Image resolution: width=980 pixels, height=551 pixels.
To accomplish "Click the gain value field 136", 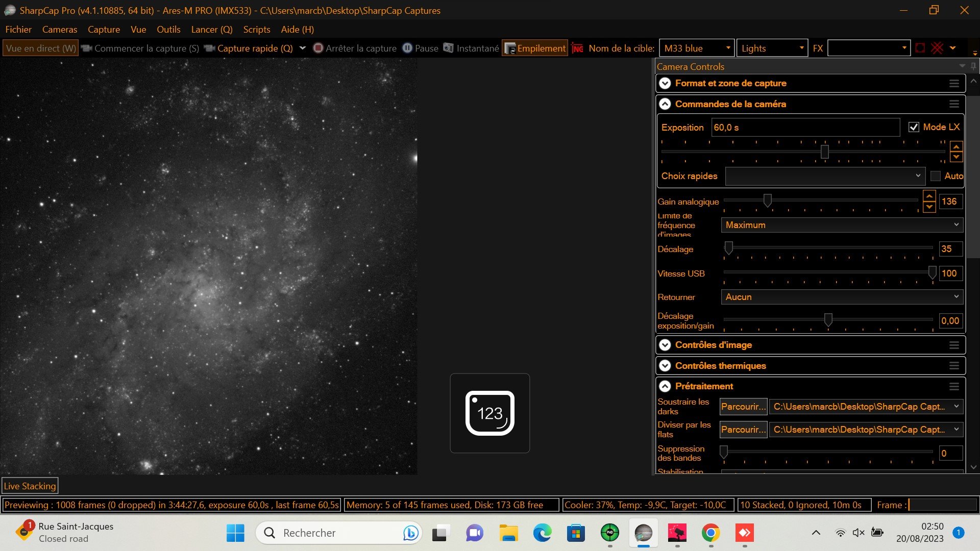I will 950,202.
